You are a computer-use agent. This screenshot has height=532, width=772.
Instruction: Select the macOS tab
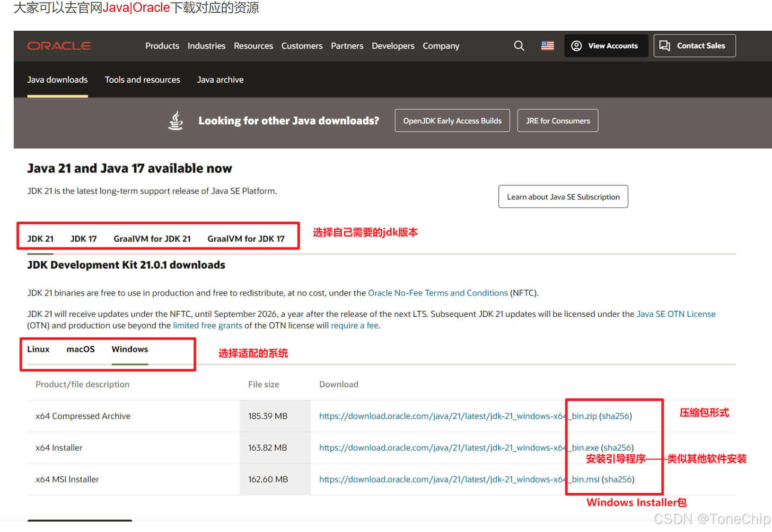coord(80,349)
